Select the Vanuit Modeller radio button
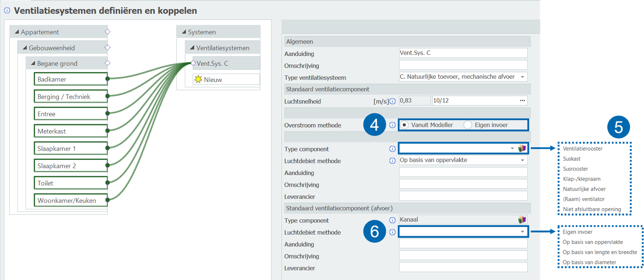Screen dimensions: 644x280 tap(404, 125)
